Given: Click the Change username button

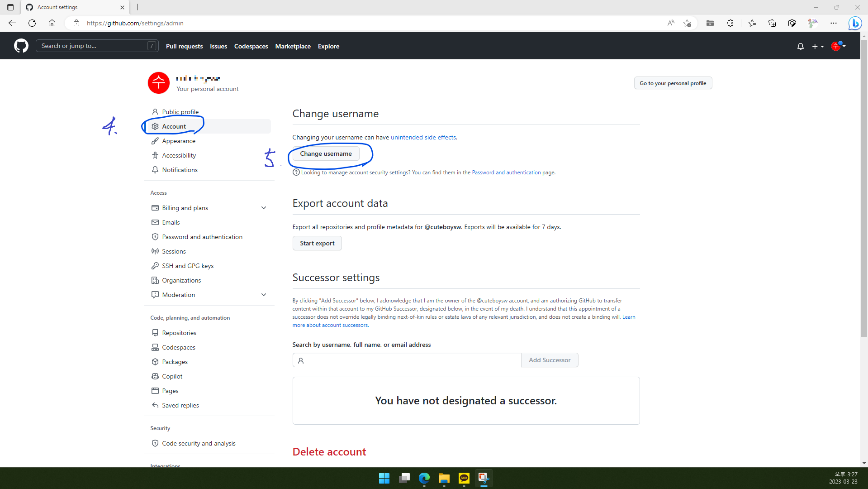Looking at the screenshot, I should pyautogui.click(x=326, y=153).
